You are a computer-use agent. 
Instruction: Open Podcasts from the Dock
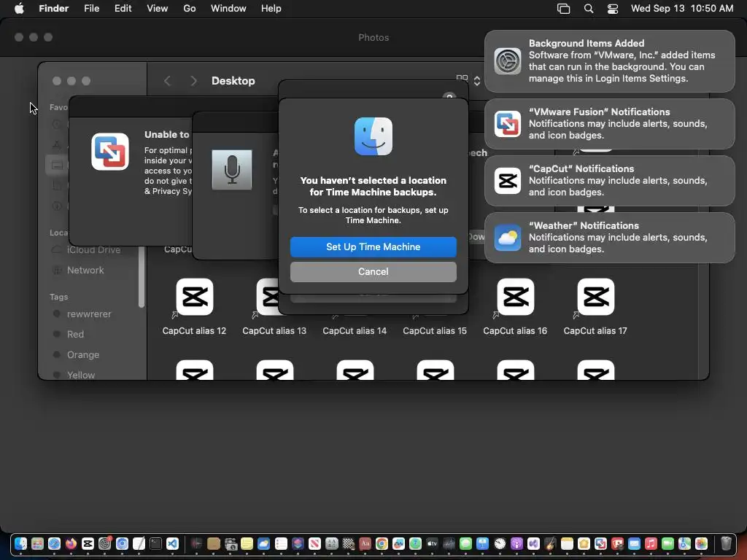pyautogui.click(x=517, y=544)
